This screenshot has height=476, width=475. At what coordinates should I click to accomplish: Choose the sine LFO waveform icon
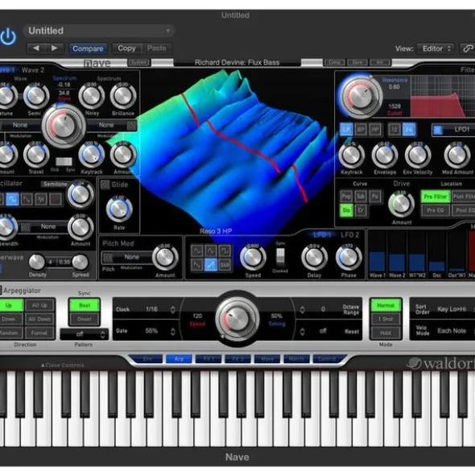[196, 250]
